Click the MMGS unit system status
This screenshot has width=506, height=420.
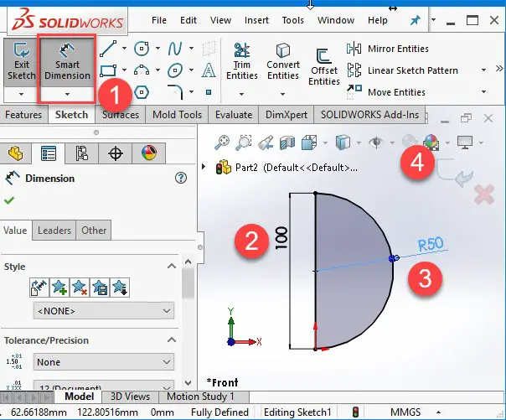(x=405, y=412)
